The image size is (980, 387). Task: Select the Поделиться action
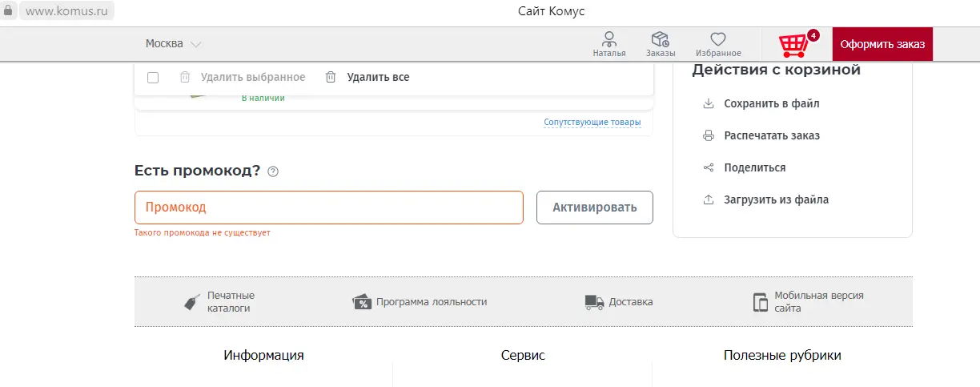(x=755, y=167)
